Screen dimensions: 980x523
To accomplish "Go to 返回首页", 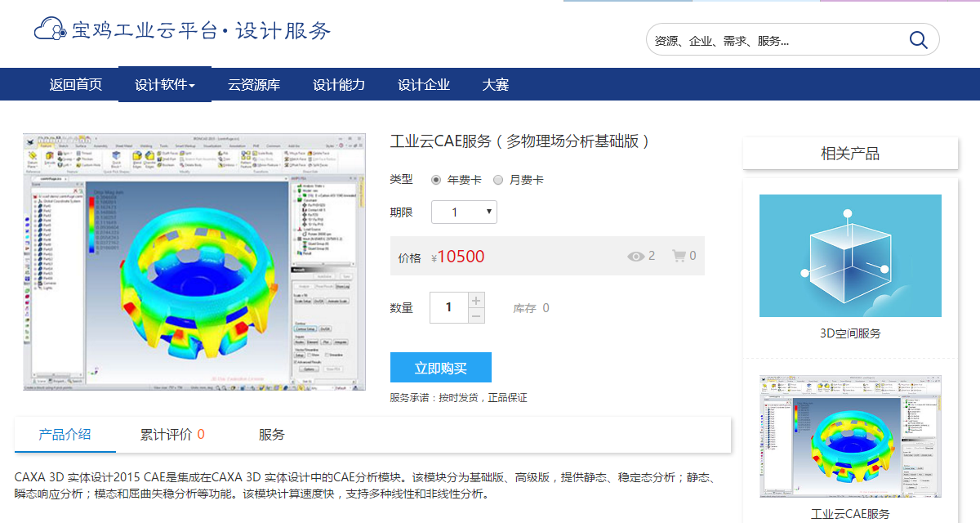I will click(76, 85).
